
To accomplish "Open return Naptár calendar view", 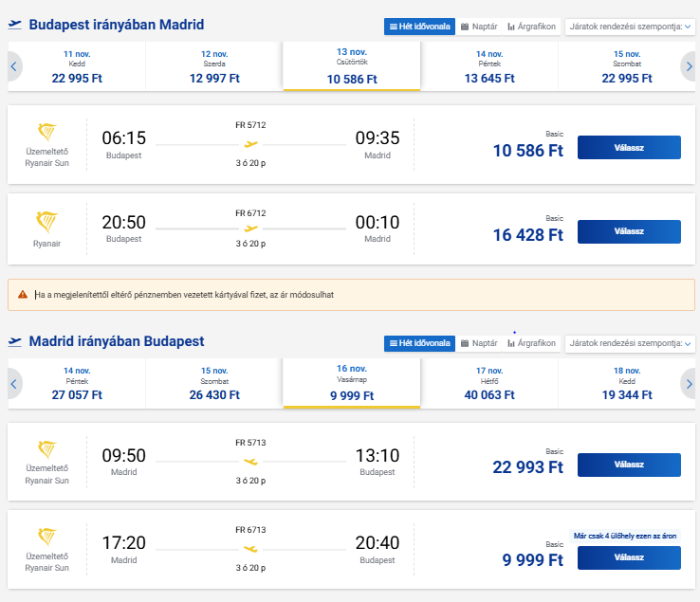I will (479, 343).
